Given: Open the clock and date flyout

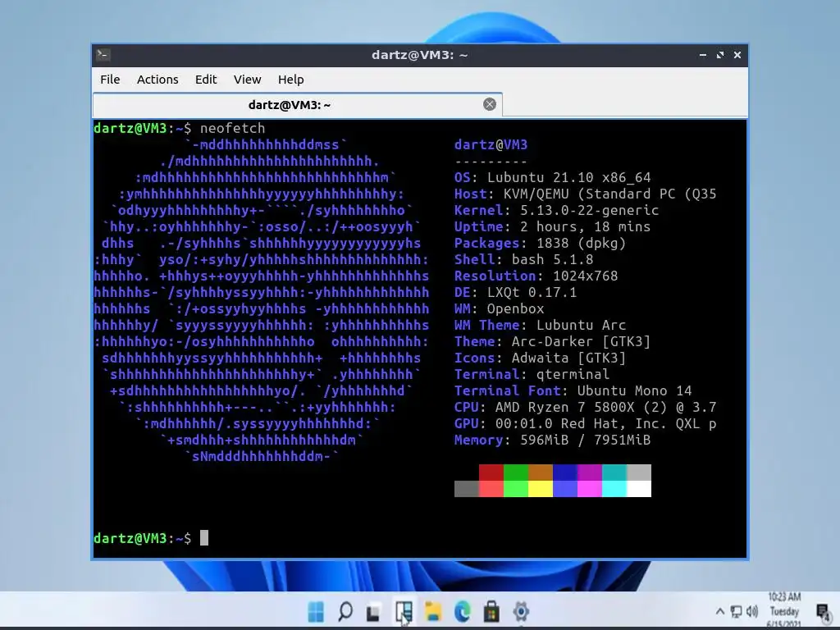Looking at the screenshot, I should [x=784, y=610].
